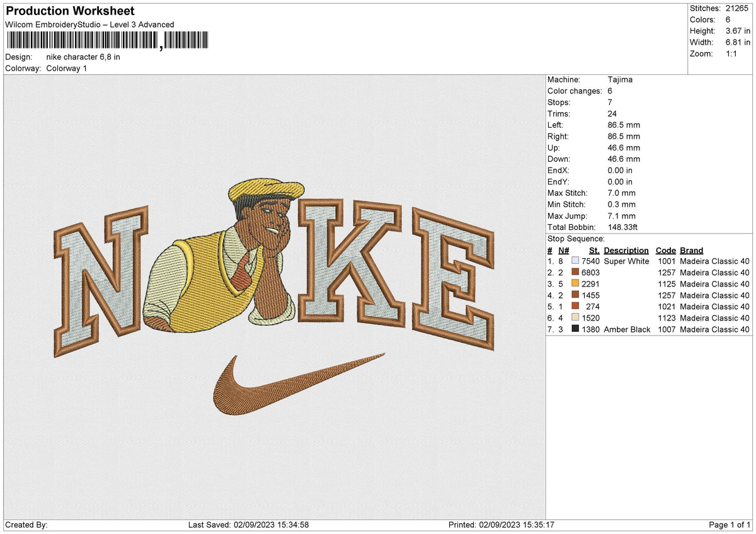Click stitch count 7540 in row 1

(590, 261)
